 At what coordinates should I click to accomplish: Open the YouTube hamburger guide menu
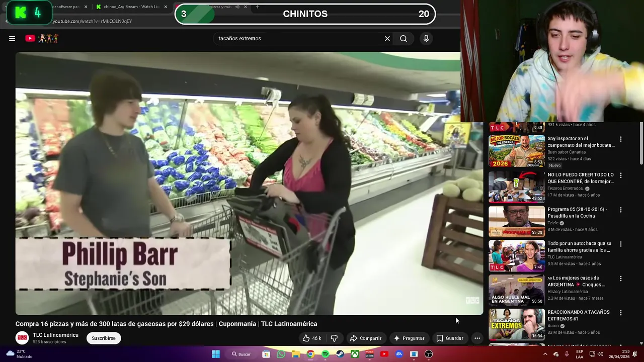12,38
